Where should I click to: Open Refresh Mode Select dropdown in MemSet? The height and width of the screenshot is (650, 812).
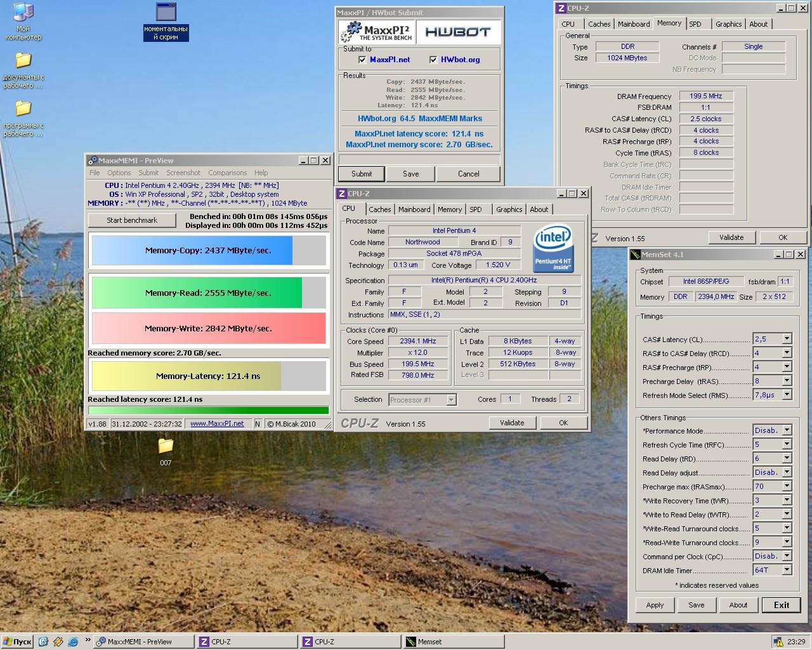787,395
